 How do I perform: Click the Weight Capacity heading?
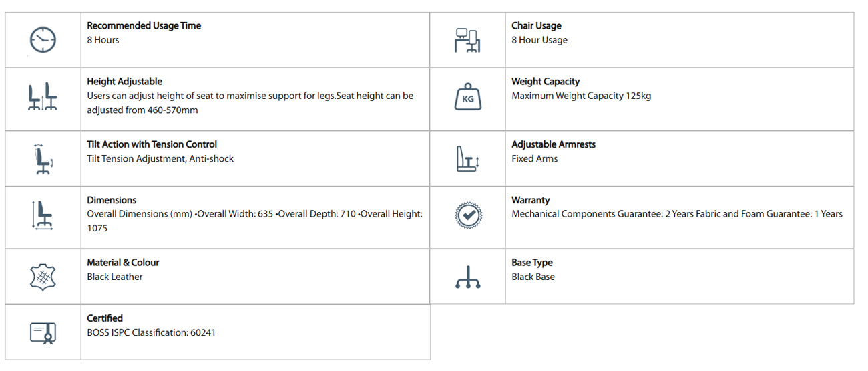(x=546, y=82)
